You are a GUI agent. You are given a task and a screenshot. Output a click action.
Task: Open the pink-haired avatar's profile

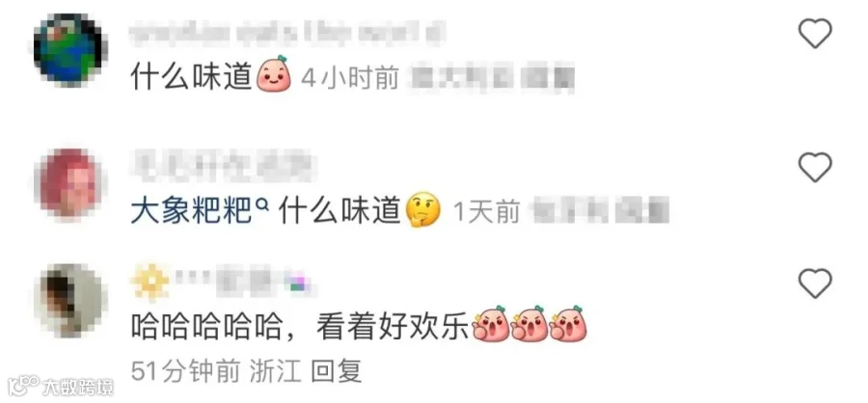coord(70,182)
